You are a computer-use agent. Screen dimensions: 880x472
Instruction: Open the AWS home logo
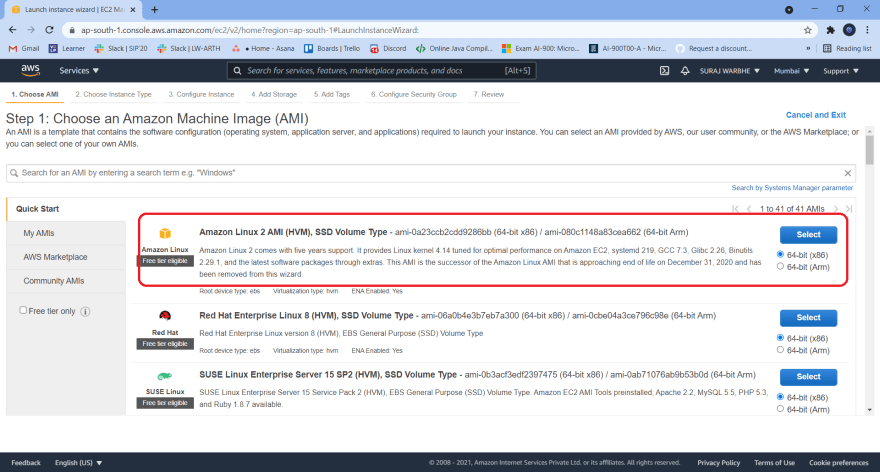click(30, 70)
